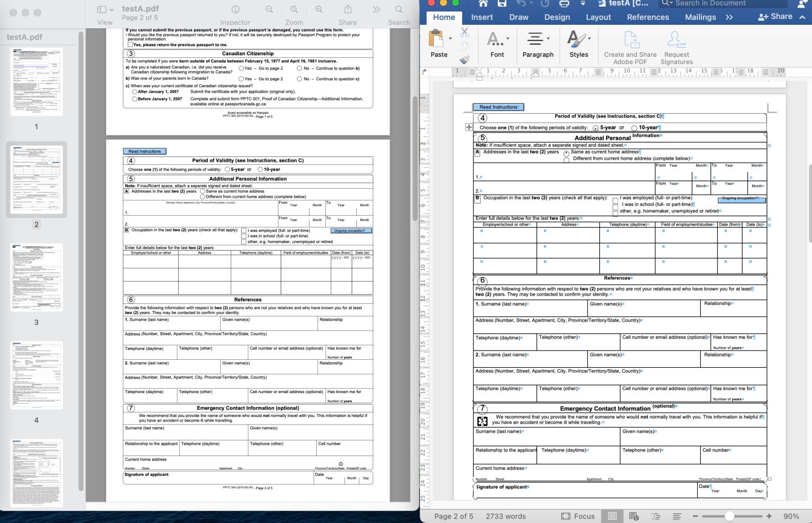
Task: Open page 3 thumbnail in Preview sidebar
Action: tap(37, 277)
